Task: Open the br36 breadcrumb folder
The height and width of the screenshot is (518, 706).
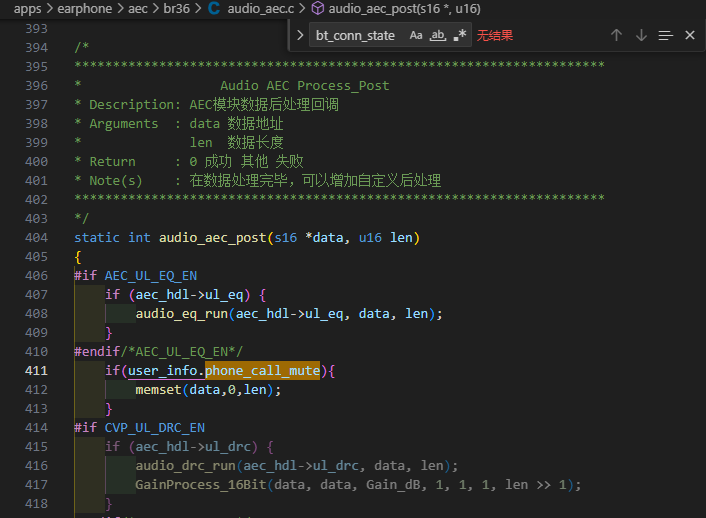Action: tap(176, 9)
